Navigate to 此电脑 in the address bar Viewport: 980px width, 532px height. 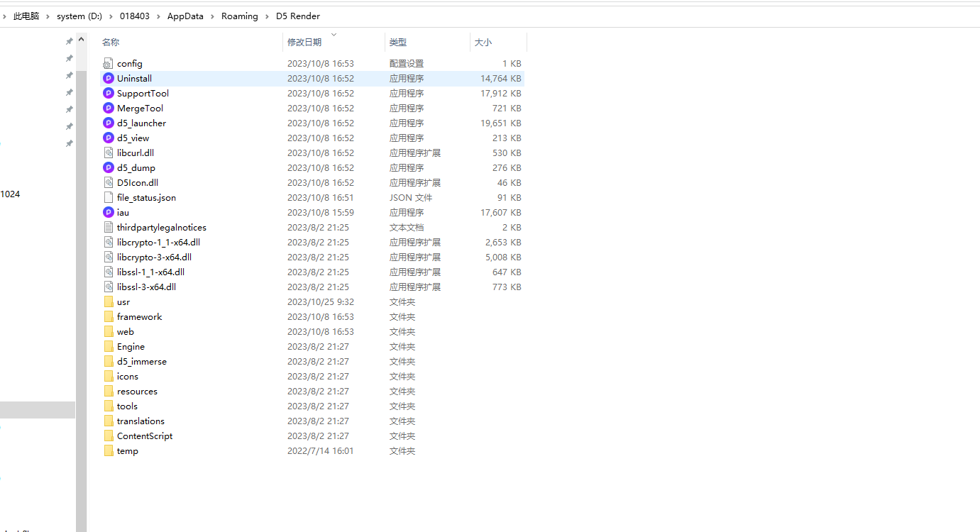[x=26, y=16]
